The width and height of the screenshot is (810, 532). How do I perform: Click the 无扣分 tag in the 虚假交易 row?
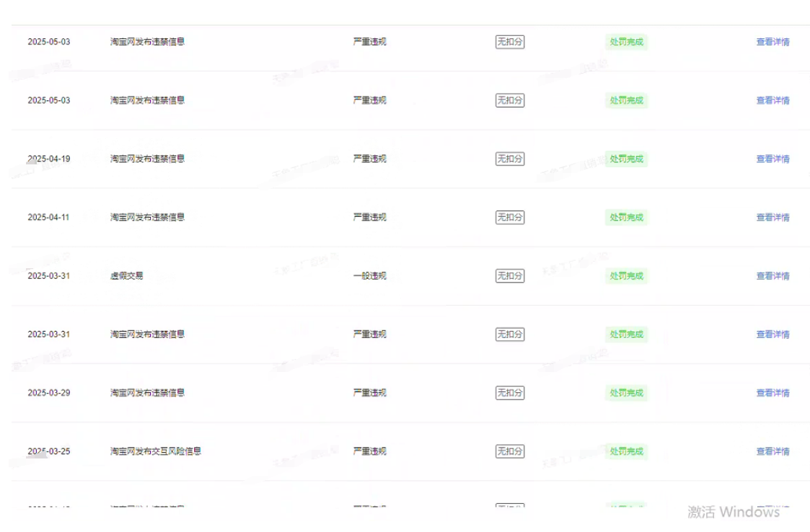click(x=509, y=275)
